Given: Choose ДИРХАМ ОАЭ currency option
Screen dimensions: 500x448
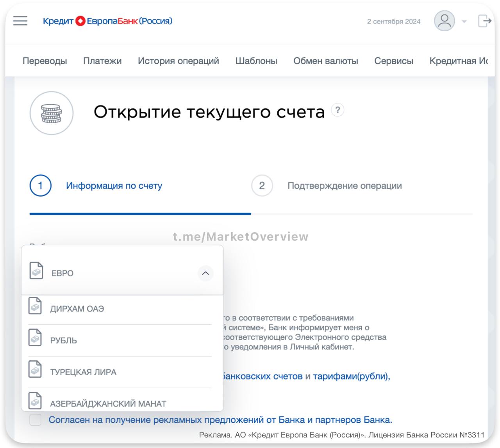Looking at the screenshot, I should [x=120, y=308].
